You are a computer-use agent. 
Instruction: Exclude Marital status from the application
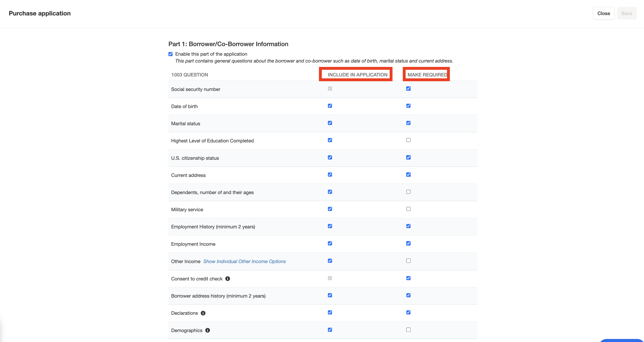pyautogui.click(x=330, y=123)
